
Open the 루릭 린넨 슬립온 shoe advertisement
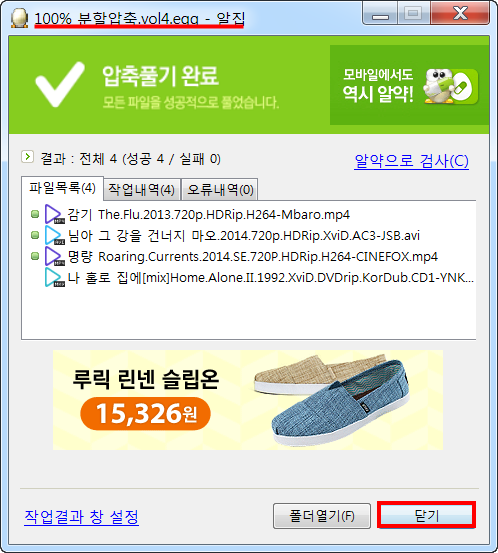point(248,400)
